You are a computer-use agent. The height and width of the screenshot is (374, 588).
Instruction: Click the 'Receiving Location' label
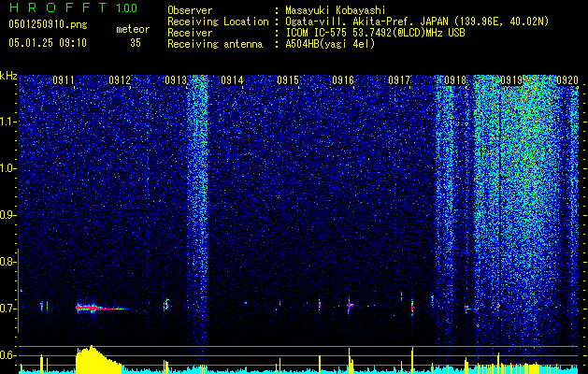[x=218, y=22]
